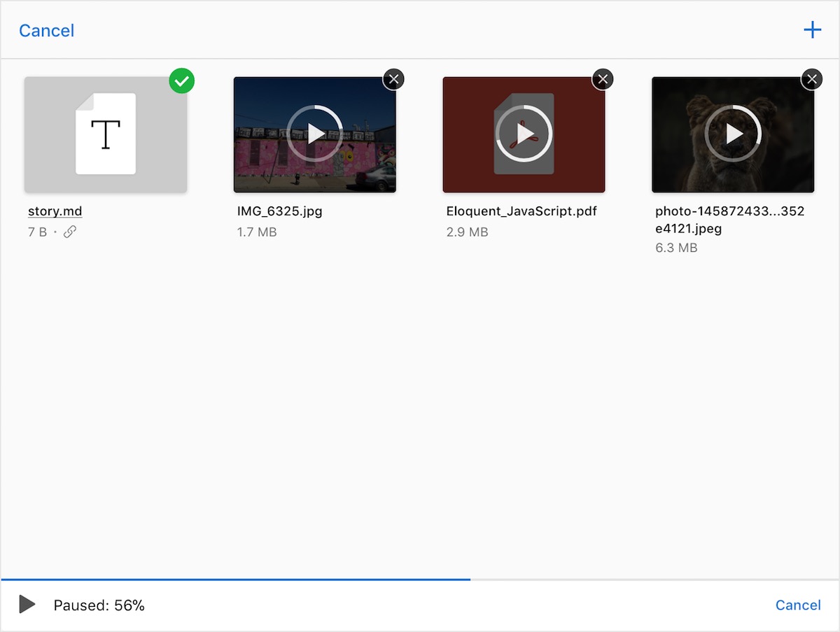Click the photo-145872433 jpeg file name
Screen dimensions: 840x632
pos(729,220)
